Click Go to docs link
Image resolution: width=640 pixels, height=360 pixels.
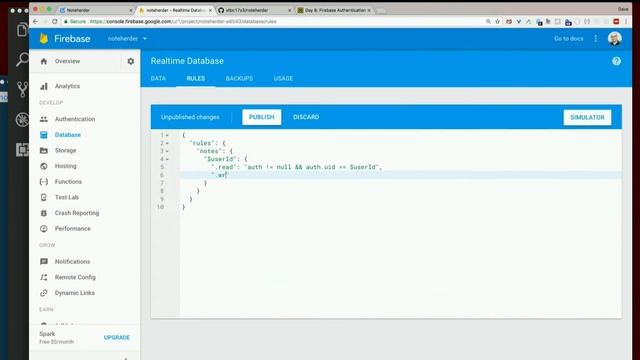(569, 38)
